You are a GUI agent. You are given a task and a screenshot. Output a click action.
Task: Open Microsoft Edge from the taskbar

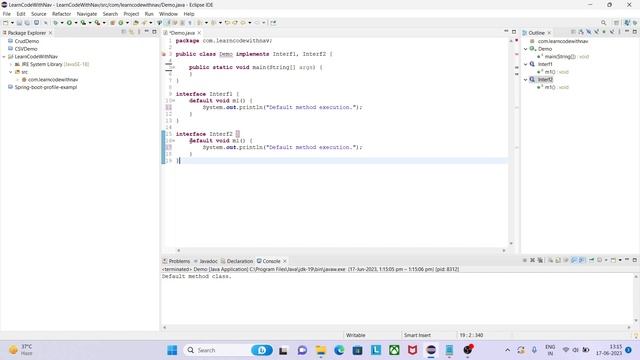(339, 350)
